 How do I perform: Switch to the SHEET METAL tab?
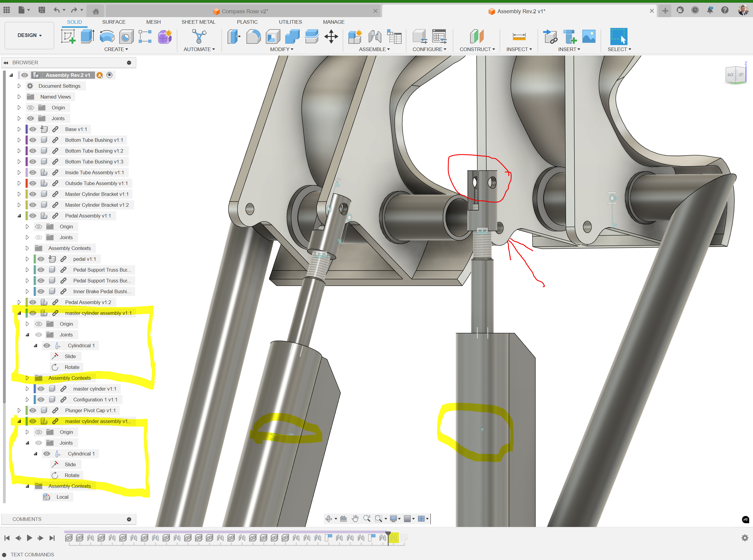[x=198, y=22]
